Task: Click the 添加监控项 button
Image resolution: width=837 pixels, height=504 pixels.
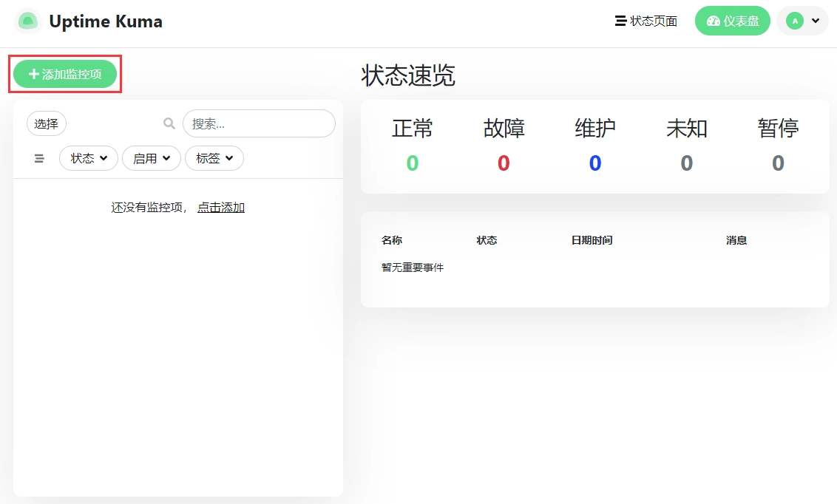Action: coord(65,73)
